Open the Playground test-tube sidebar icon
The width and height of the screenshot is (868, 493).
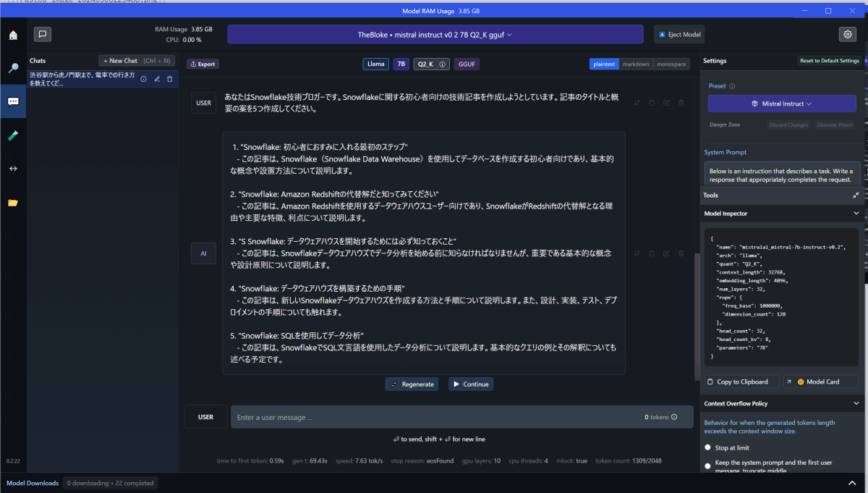tap(13, 135)
